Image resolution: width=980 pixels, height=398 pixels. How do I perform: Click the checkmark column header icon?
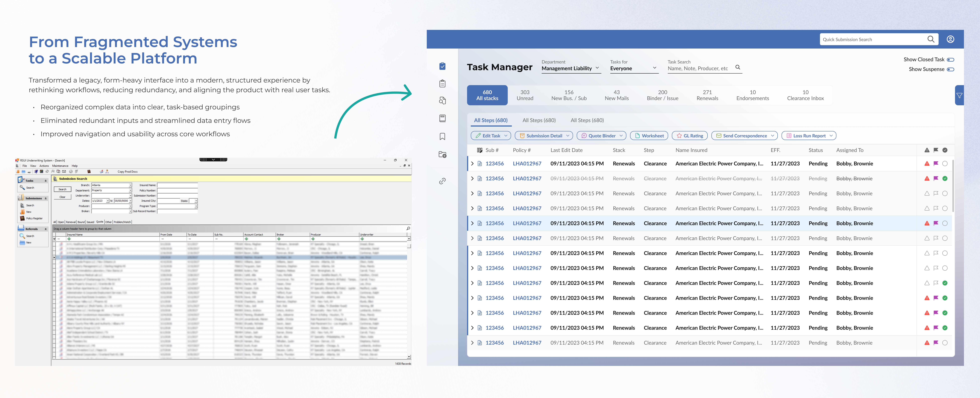(x=945, y=150)
